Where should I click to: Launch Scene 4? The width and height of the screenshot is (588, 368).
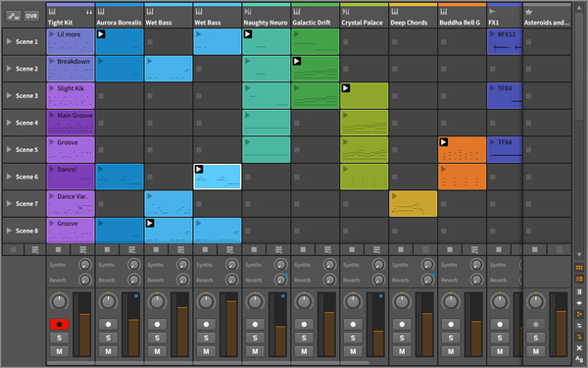9,123
